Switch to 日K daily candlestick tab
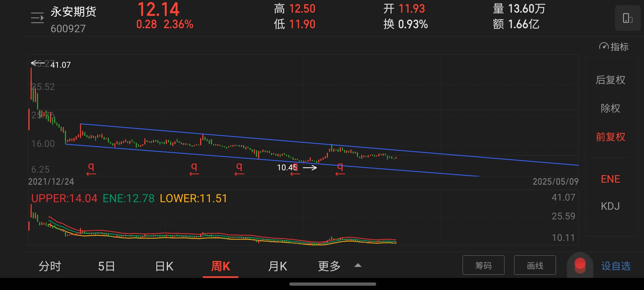The width and height of the screenshot is (644, 290). click(x=164, y=266)
